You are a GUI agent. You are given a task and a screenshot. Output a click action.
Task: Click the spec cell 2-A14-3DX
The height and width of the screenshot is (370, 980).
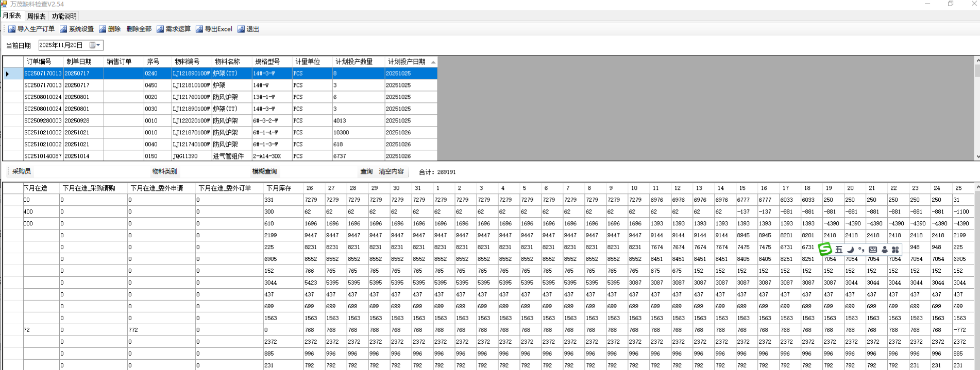coord(272,156)
